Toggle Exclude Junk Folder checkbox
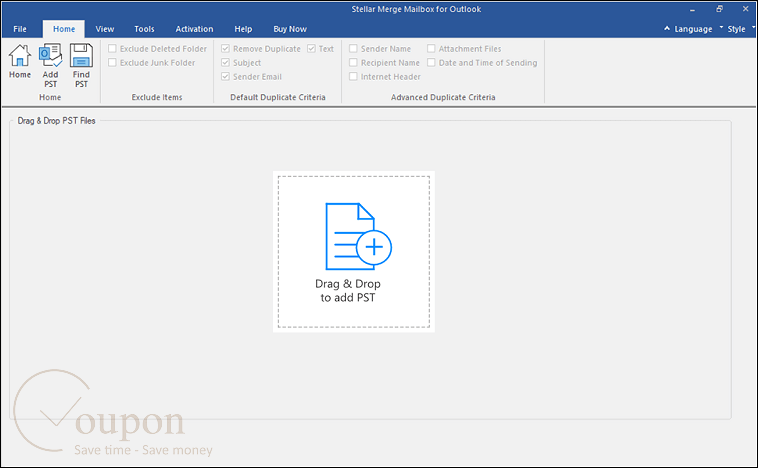Viewport: 758px width, 468px height. coord(112,62)
